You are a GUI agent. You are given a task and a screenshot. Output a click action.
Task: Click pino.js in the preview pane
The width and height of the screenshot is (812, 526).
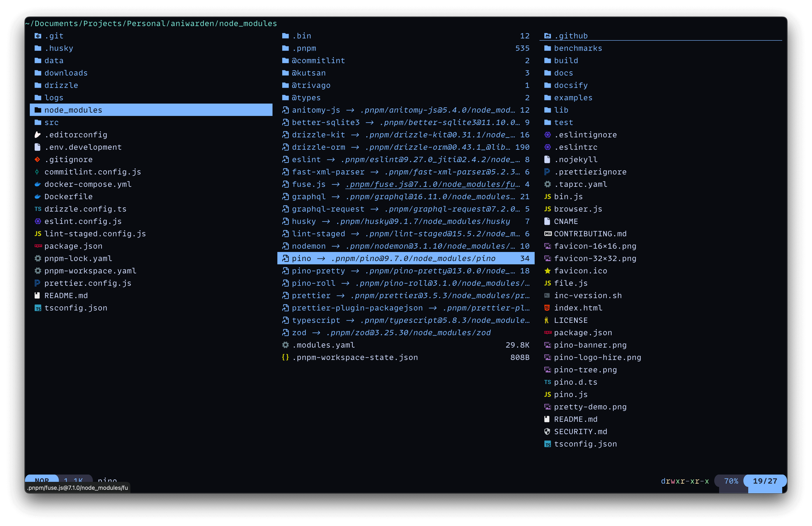click(x=571, y=394)
